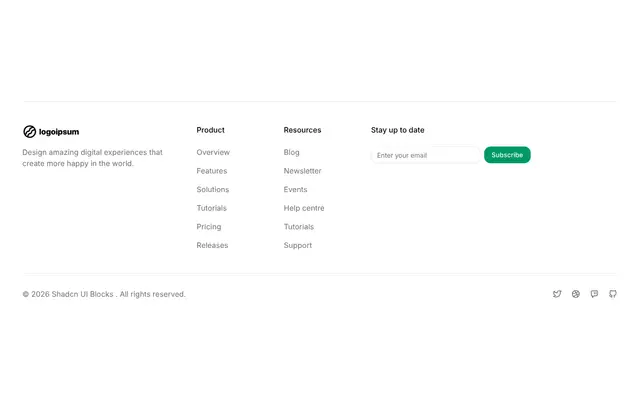Screen dimensions: 640x400
Task: Open the Dribbble ball icon link
Action: click(x=576, y=294)
